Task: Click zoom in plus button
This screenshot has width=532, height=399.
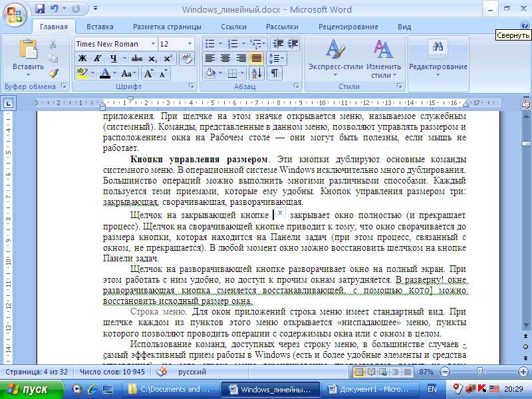Action: (523, 372)
